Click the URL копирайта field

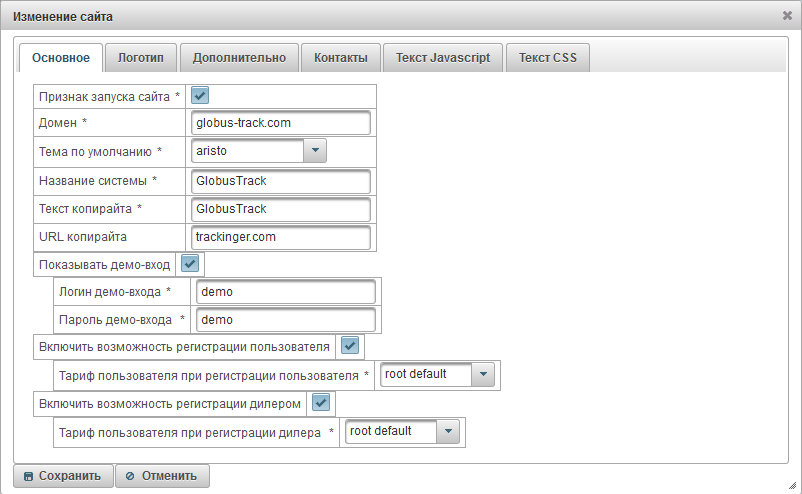click(280, 237)
